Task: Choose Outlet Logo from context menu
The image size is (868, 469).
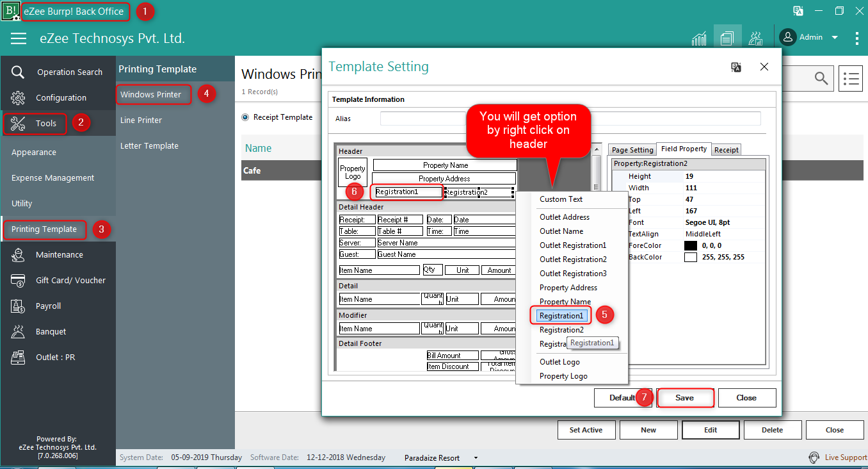Action: click(559, 362)
